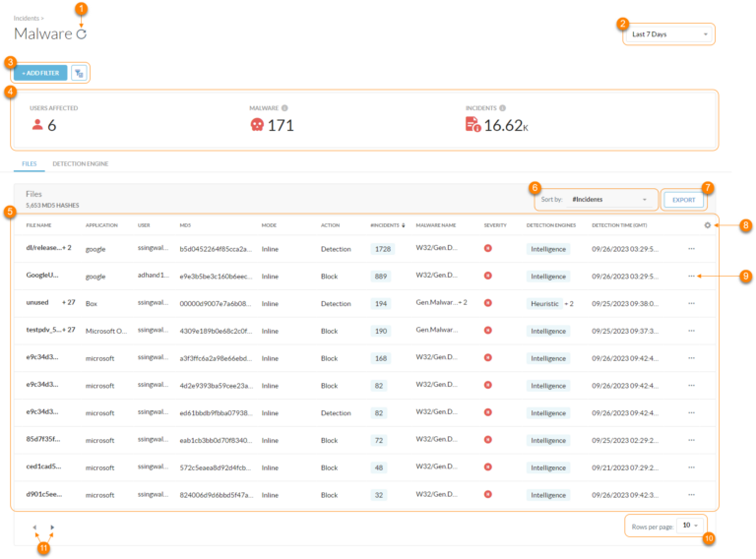756x559 pixels.
Task: Click severity icon in dl/release row
Action: pyautogui.click(x=488, y=248)
